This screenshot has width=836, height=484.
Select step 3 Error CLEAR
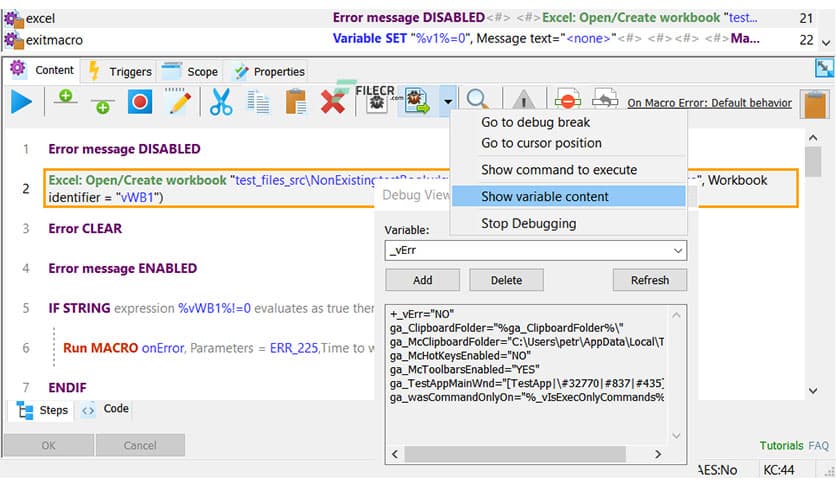tap(85, 228)
